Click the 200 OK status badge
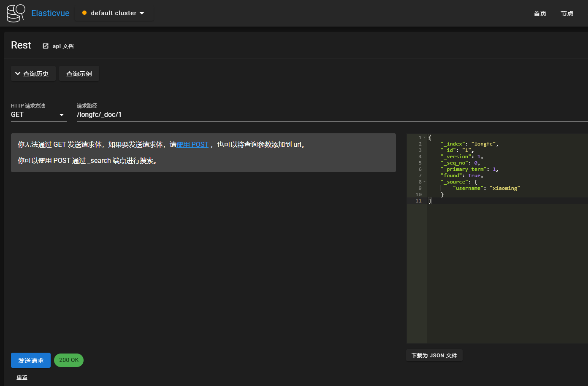 pyautogui.click(x=69, y=360)
